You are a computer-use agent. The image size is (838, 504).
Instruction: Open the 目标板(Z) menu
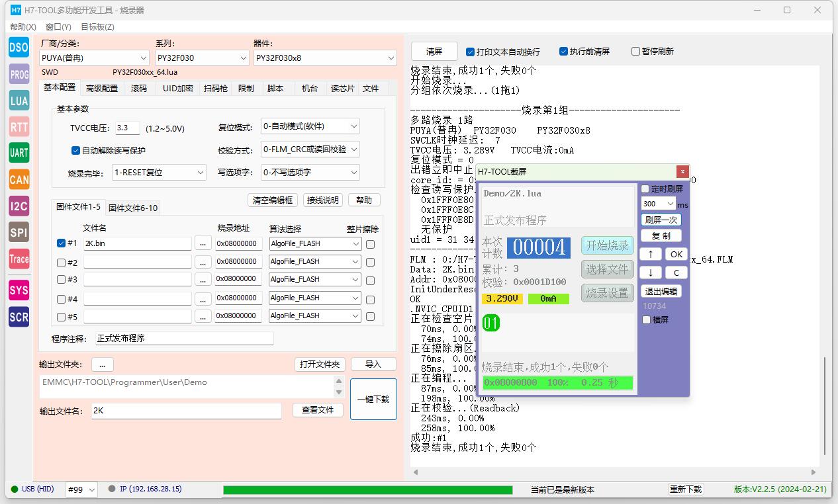pos(97,27)
